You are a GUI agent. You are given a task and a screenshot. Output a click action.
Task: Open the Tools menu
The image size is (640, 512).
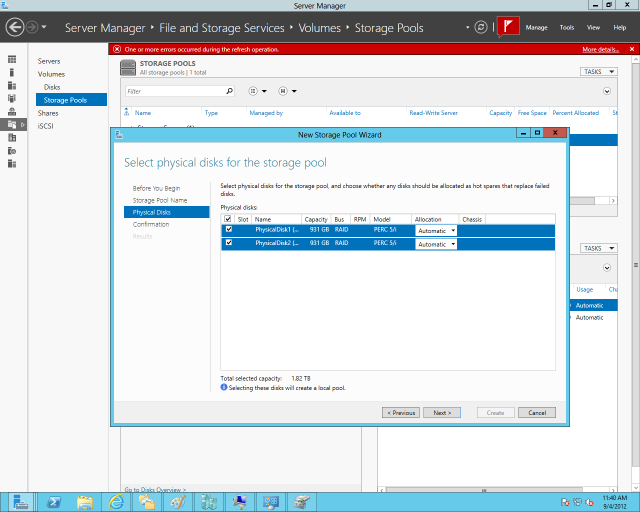coord(567,27)
